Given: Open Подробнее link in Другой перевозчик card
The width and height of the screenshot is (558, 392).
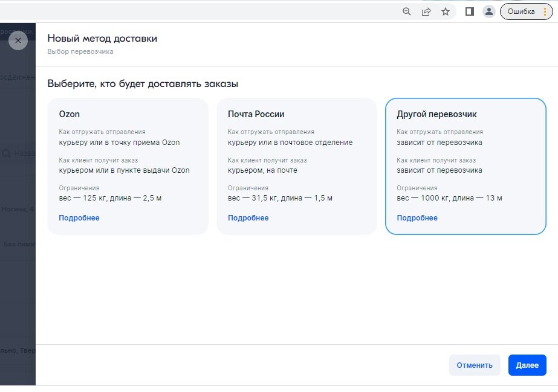Looking at the screenshot, I should point(417,218).
